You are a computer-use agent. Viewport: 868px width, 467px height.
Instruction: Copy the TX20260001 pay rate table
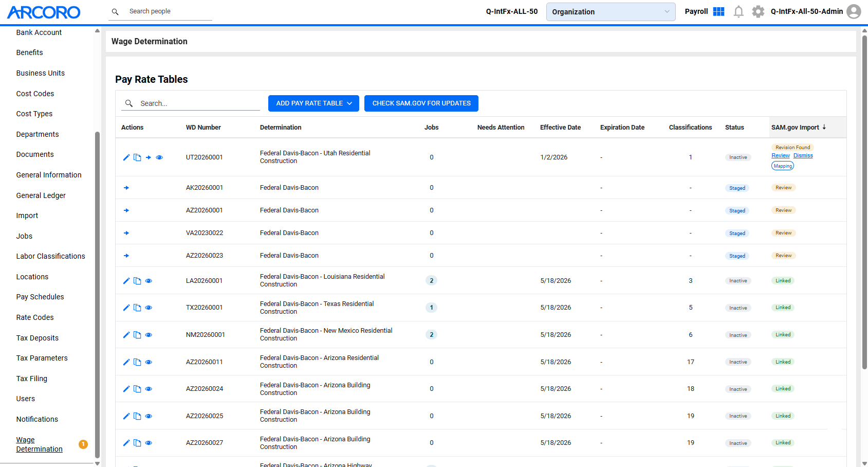click(x=137, y=308)
